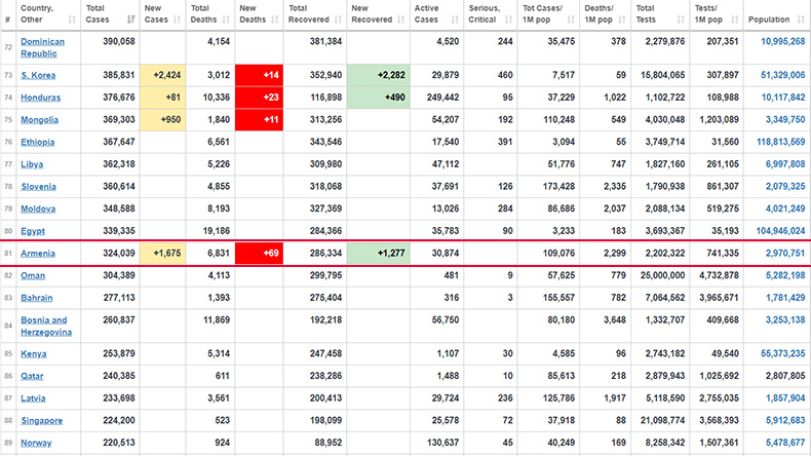Click S. Korea population 51,329,006 link

[x=783, y=75]
